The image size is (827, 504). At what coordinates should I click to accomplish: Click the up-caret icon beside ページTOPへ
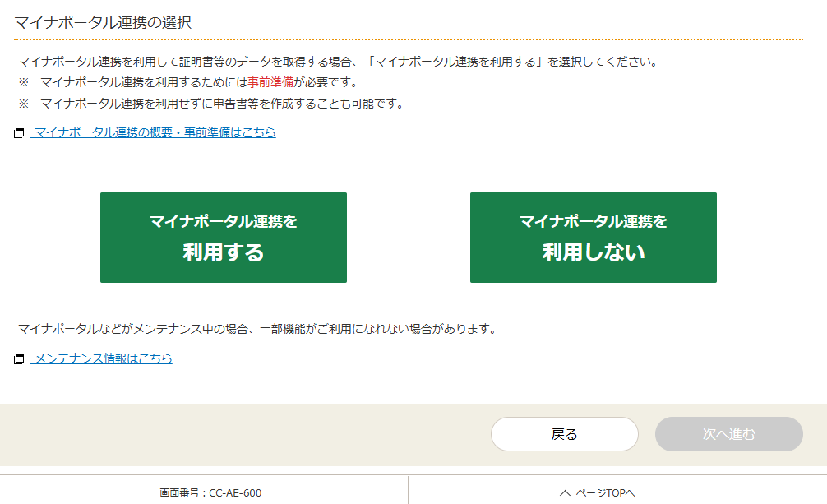564,492
